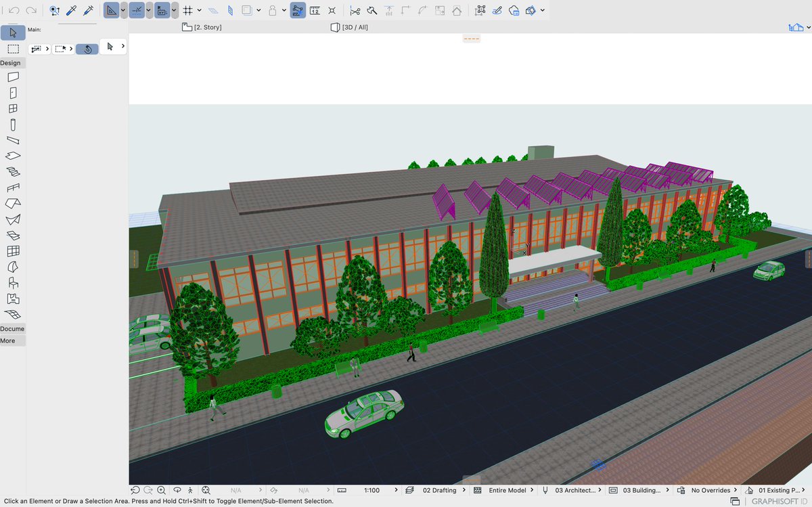
Task: Open Snap Guides dropdown arrow
Action: [149, 11]
